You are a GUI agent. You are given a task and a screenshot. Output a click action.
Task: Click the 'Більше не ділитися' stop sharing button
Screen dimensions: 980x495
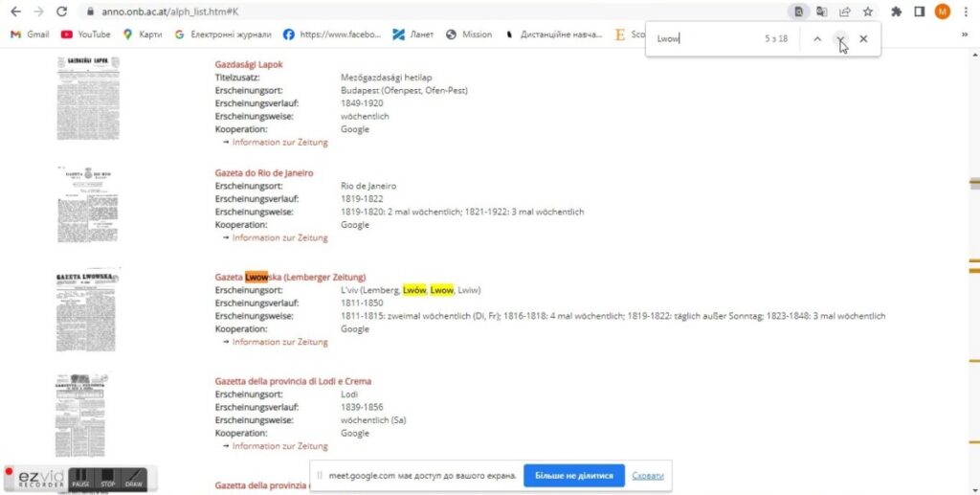click(x=573, y=475)
